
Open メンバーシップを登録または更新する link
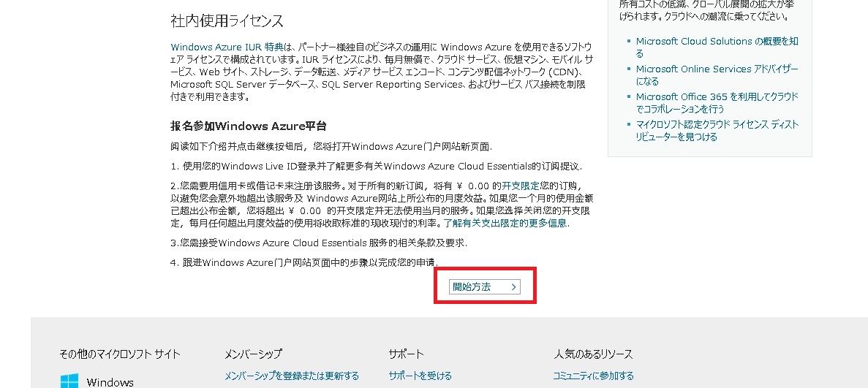point(292,376)
